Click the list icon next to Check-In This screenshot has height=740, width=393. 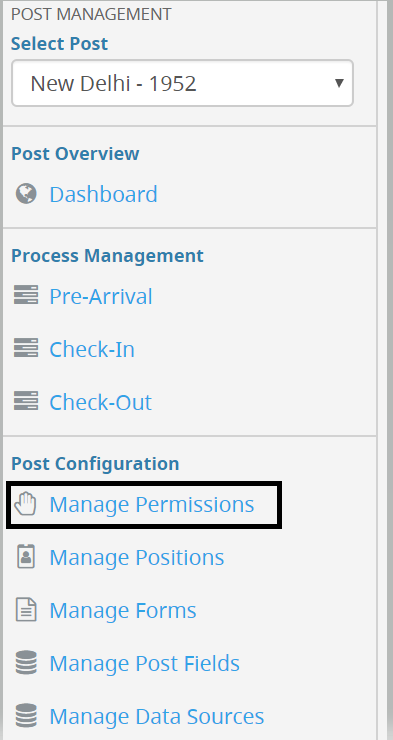pos(26,348)
